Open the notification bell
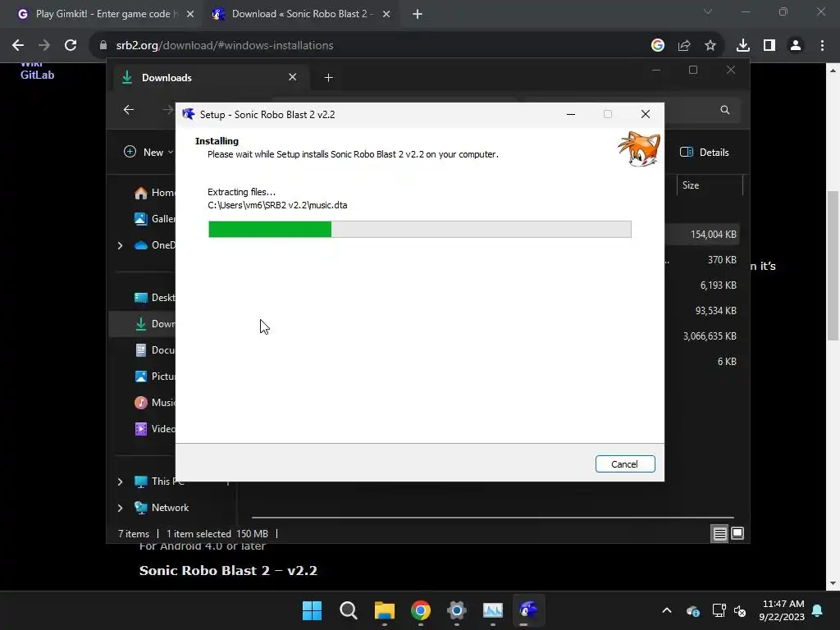This screenshot has width=840, height=630. 817,610
